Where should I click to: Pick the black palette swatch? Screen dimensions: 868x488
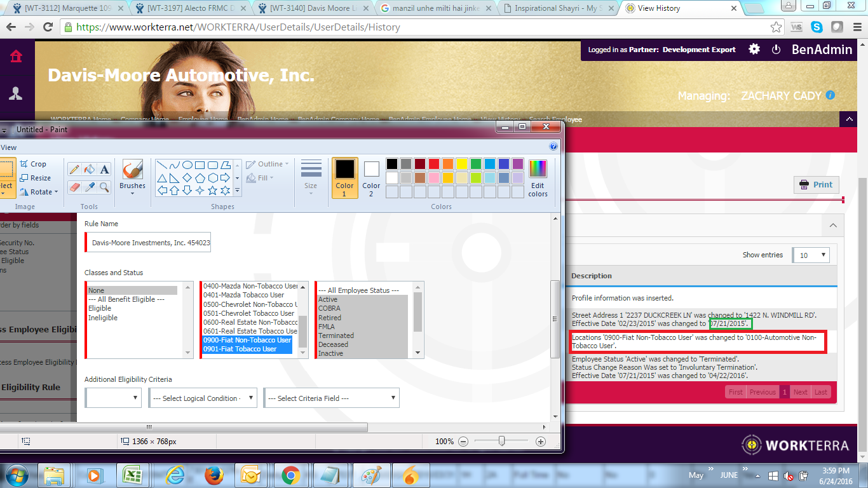pos(392,164)
